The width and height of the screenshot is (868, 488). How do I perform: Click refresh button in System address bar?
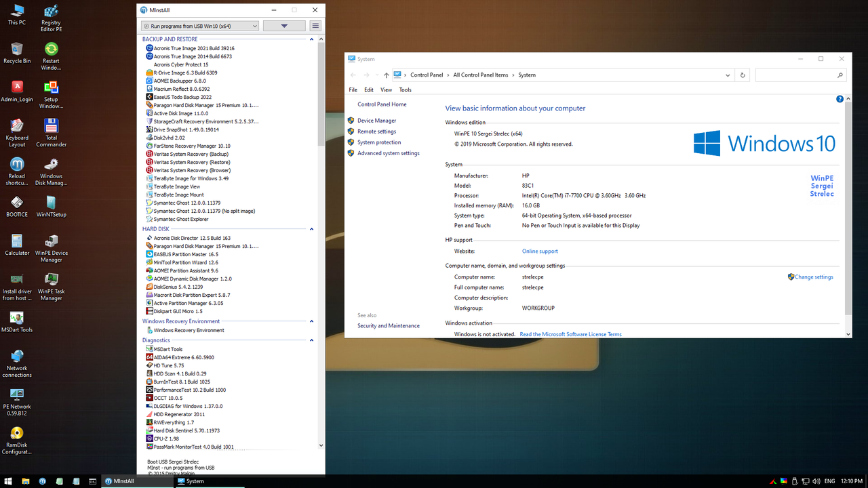click(x=743, y=75)
